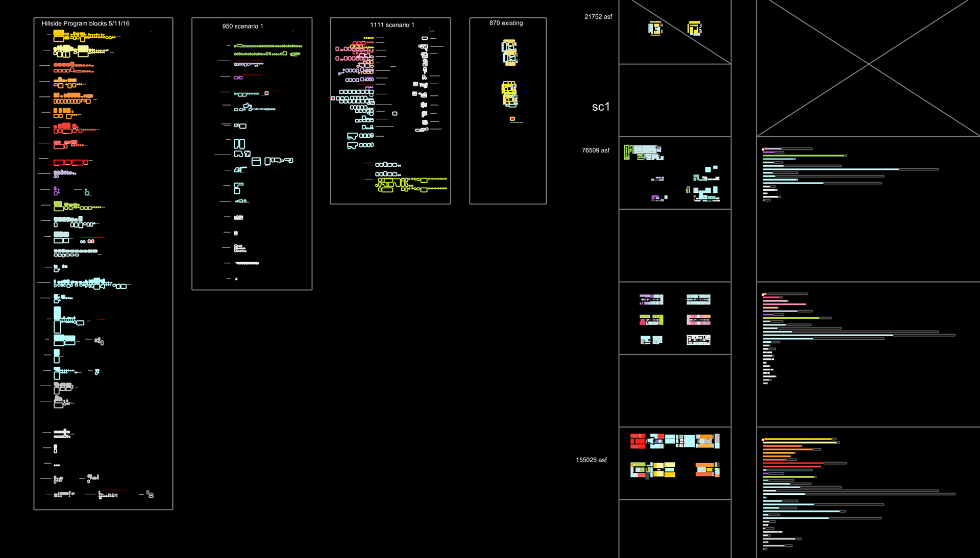
Task: Select green and cyan plan beside 76509 asf
Action: pos(643,153)
